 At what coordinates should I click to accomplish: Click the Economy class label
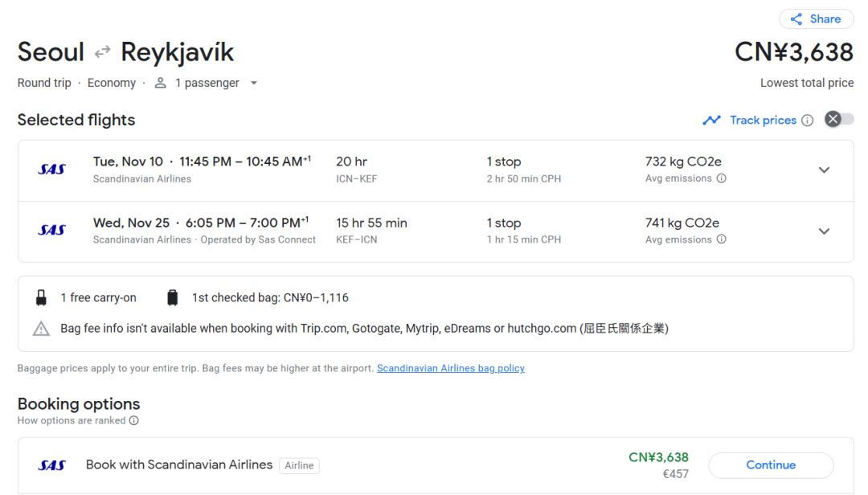coord(111,83)
